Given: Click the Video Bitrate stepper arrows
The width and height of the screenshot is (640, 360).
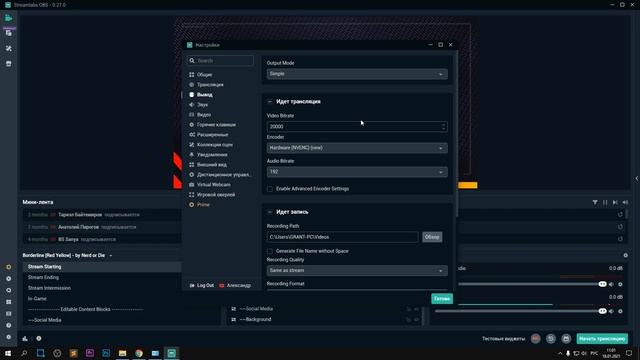Looking at the screenshot, I should [443, 127].
